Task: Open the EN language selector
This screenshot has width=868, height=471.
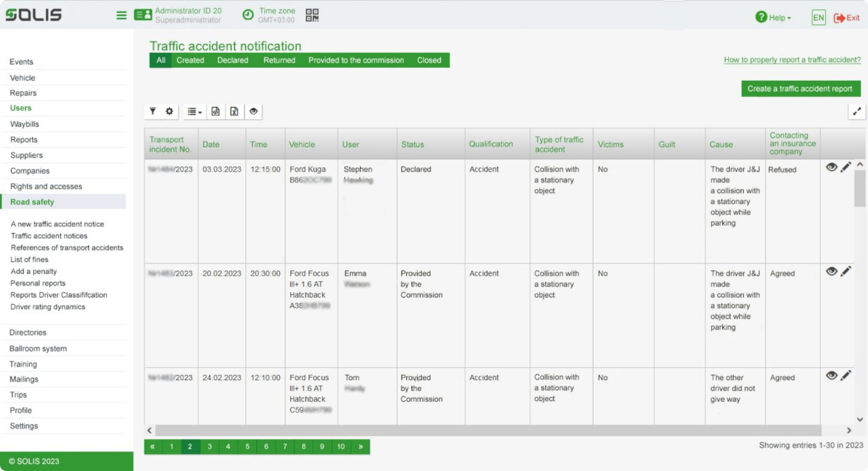Action: 818,18
